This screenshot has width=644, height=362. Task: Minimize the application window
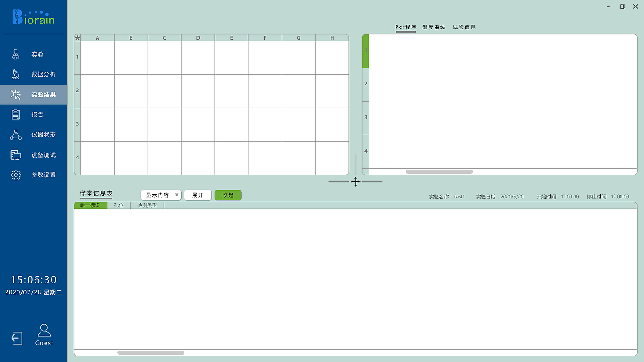tap(609, 6)
